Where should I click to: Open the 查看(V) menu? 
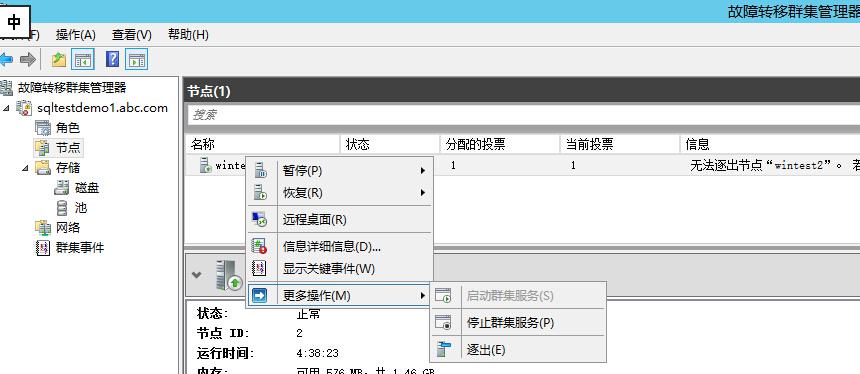[x=132, y=35]
